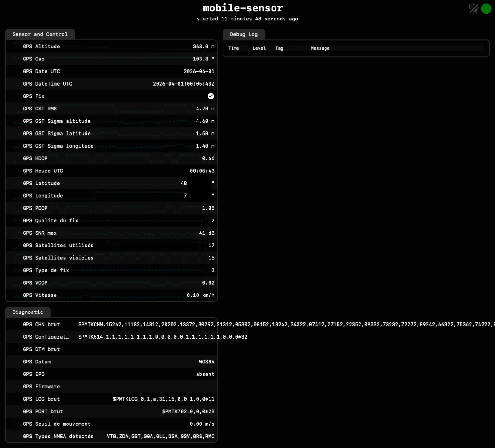
Task: Click the Time column header in the log
Action: click(233, 48)
